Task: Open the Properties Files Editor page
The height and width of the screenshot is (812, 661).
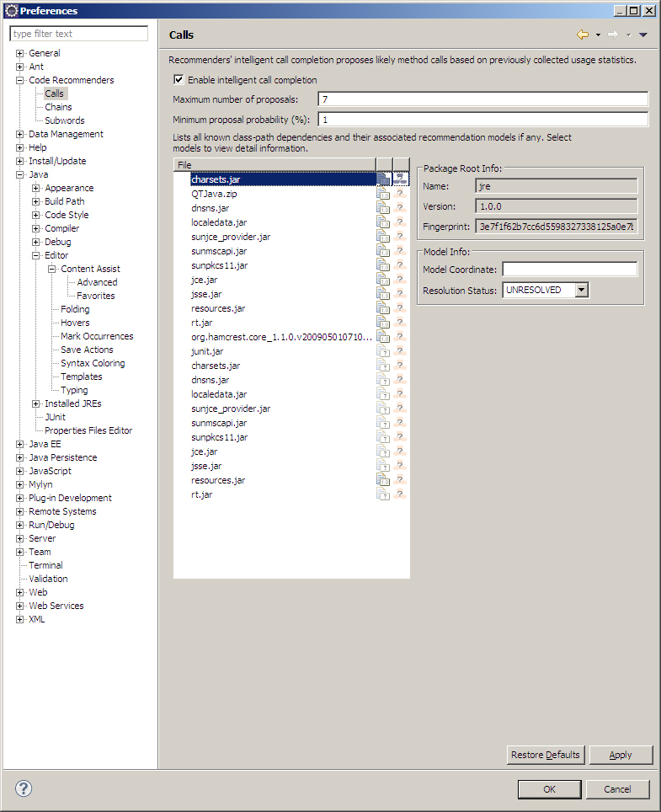Action: (x=88, y=430)
